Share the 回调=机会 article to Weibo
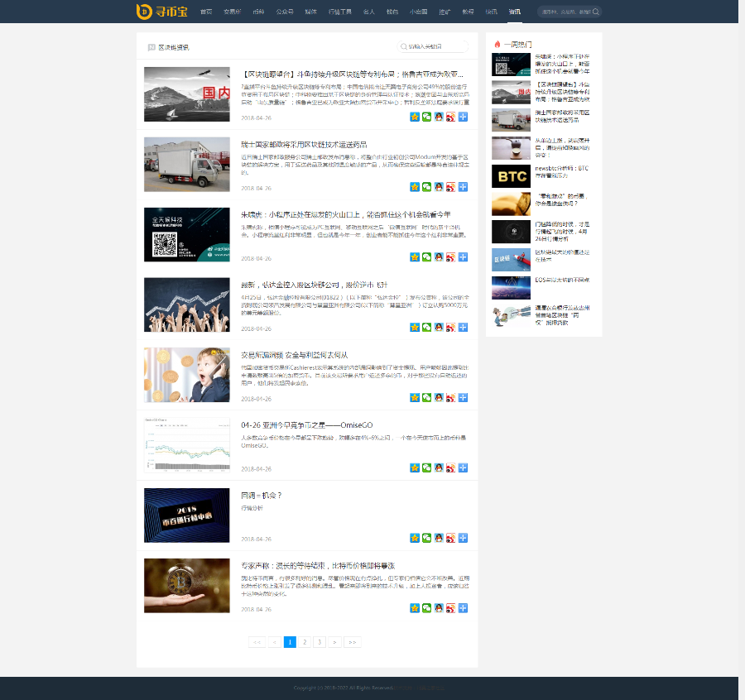This screenshot has height=700, width=745. (x=450, y=538)
